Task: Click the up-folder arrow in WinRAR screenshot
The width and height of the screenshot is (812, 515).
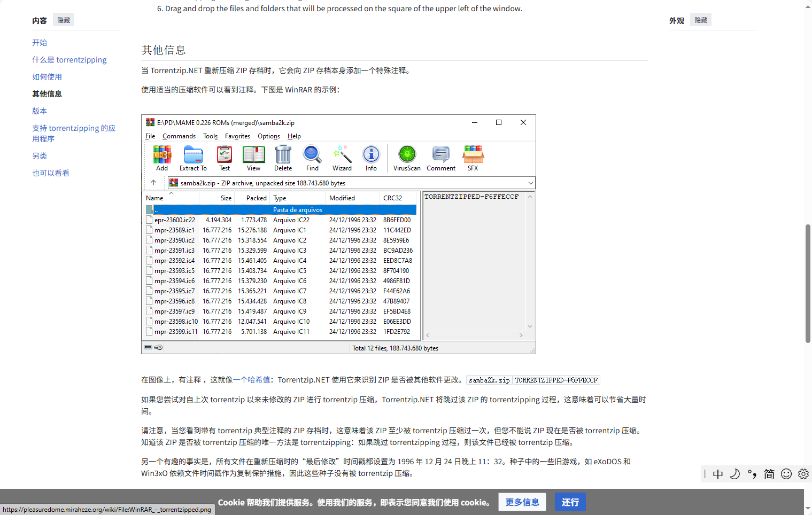Action: [x=153, y=183]
